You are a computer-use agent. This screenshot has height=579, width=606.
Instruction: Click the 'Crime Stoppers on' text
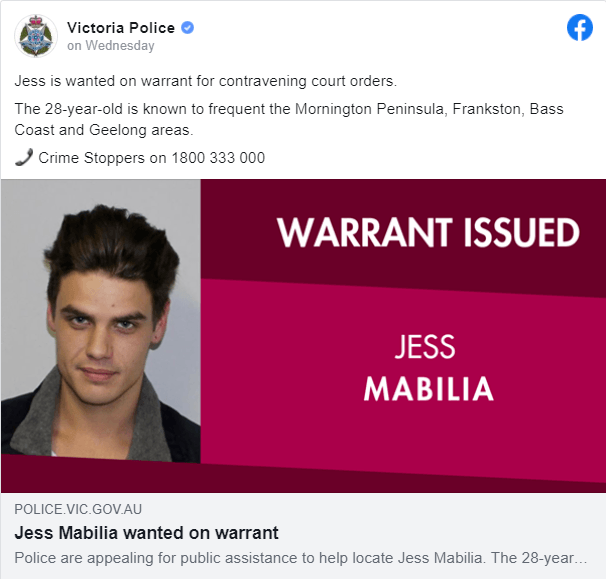pos(102,158)
